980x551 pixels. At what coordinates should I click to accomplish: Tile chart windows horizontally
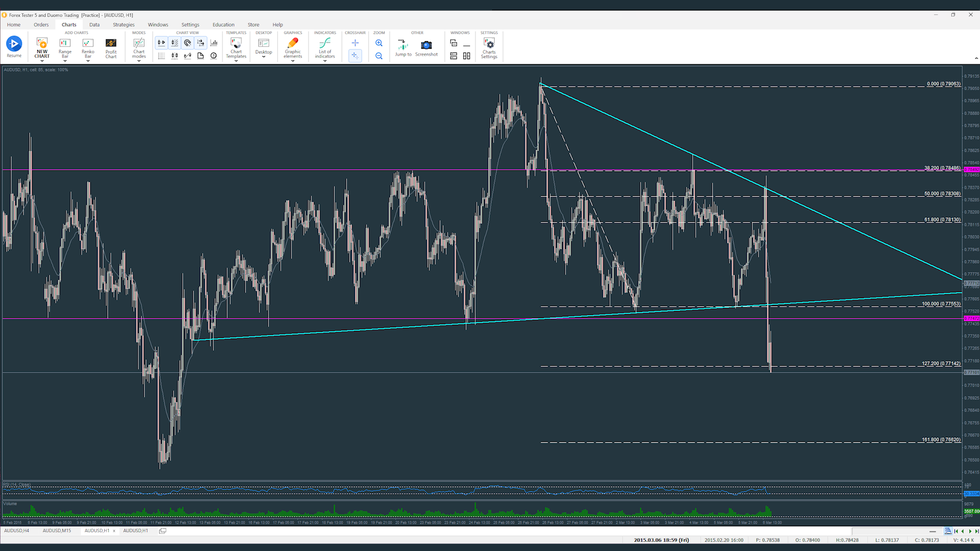(x=453, y=56)
